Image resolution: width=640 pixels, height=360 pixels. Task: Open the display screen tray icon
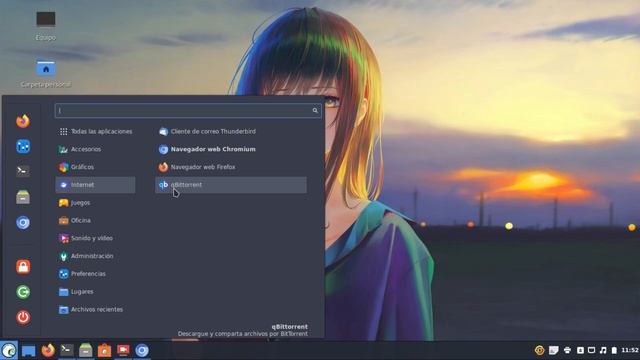coord(591,350)
